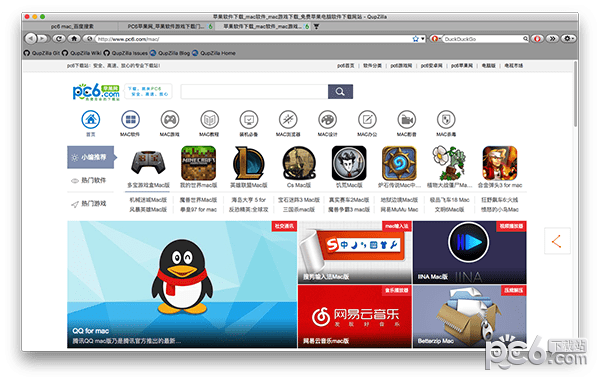Click the Don't Starve (饥荒) app icon
600x382 pixels.
click(x=349, y=163)
